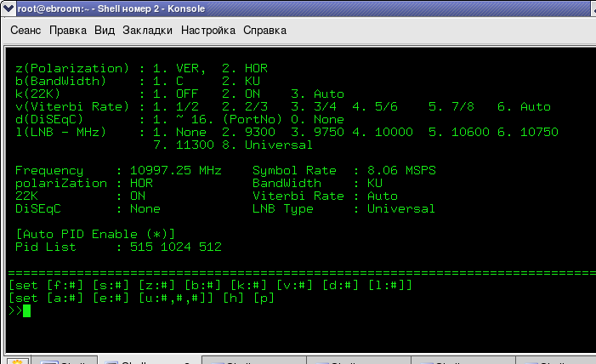Open the Вид menu

(x=105, y=31)
